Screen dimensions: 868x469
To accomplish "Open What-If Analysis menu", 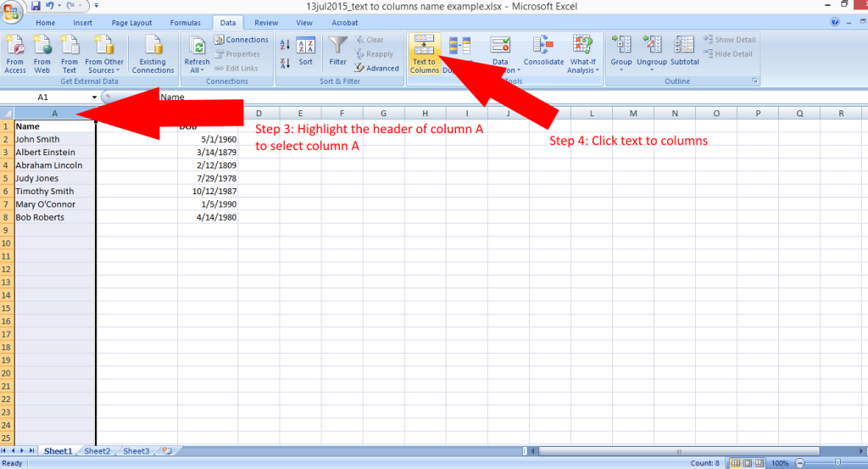I will click(582, 53).
